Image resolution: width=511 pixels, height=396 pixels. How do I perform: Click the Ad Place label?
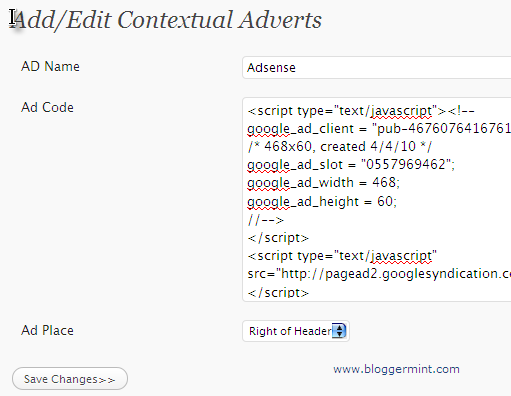(47, 330)
